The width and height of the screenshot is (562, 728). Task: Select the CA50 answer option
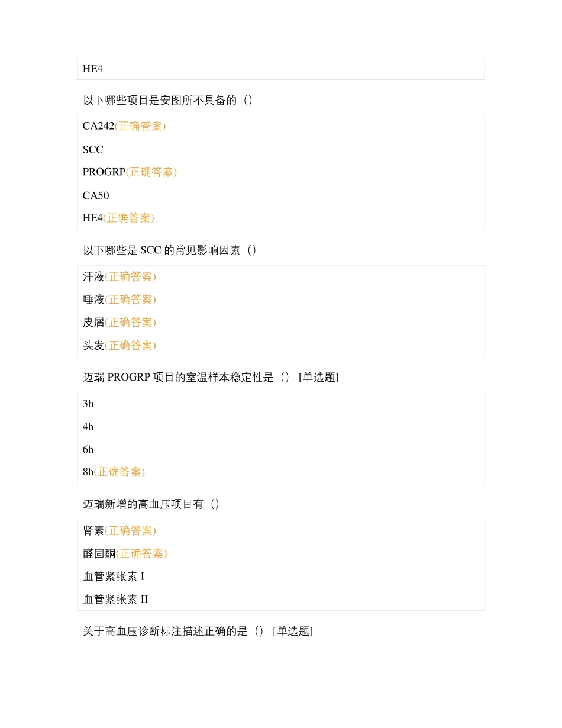pos(96,195)
